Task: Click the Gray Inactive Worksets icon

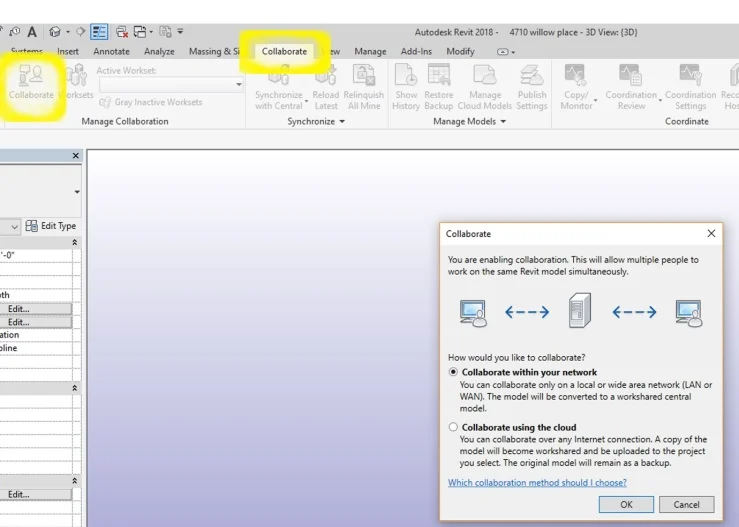Action: click(x=105, y=102)
